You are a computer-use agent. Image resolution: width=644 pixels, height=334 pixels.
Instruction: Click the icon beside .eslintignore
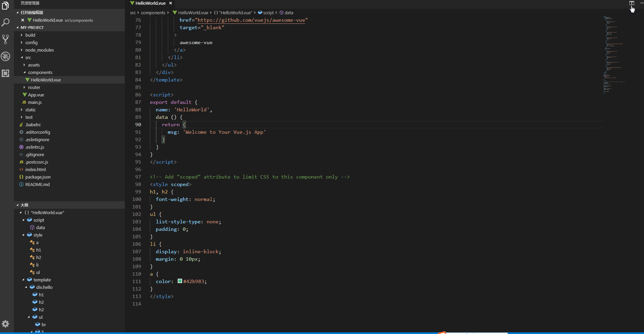coord(21,140)
